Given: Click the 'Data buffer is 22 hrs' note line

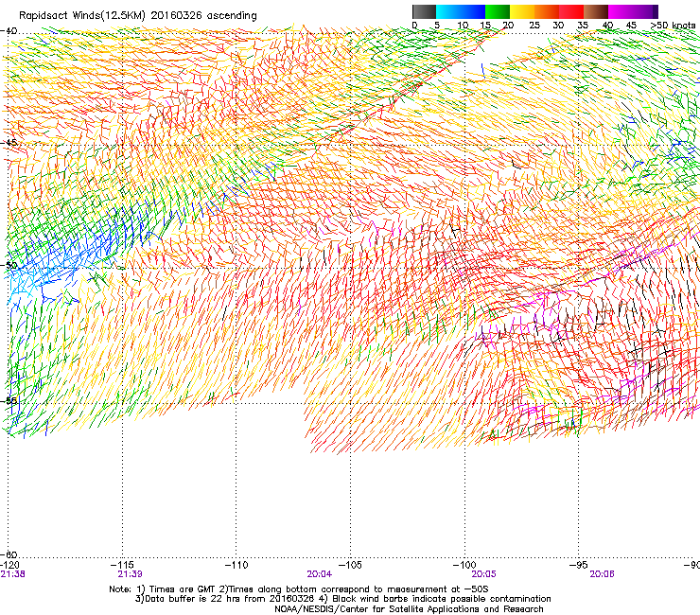Looking at the screenshot, I should click(x=343, y=599).
